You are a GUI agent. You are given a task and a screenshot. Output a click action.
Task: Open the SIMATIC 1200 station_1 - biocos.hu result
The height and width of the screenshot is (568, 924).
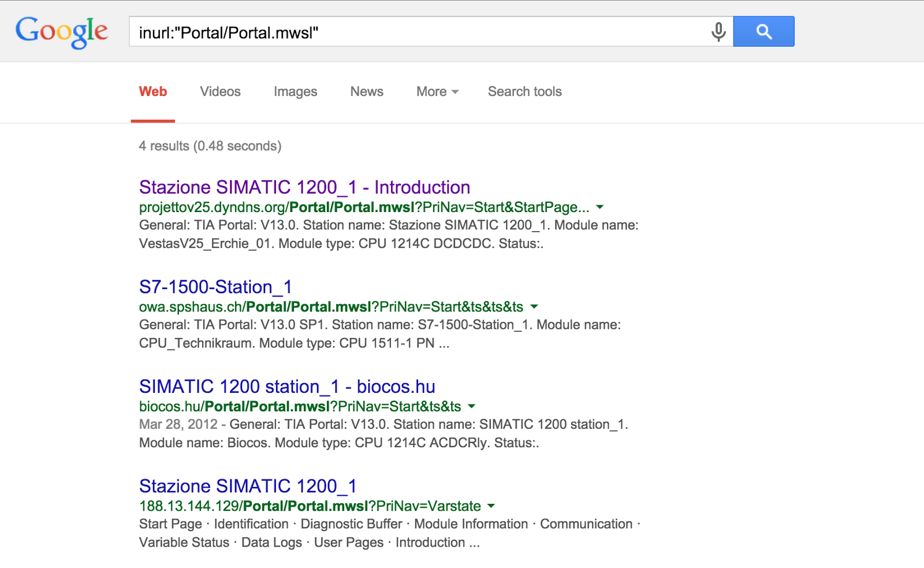[287, 386]
